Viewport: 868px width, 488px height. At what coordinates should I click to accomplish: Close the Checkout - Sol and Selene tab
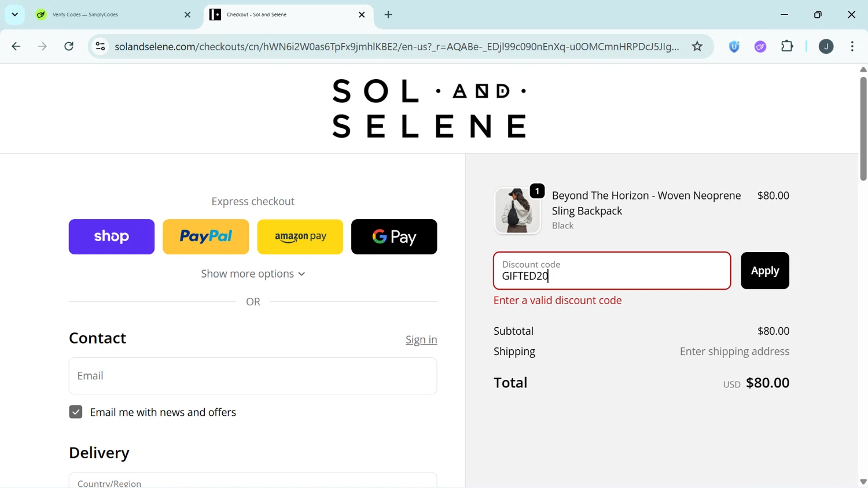[x=362, y=14]
